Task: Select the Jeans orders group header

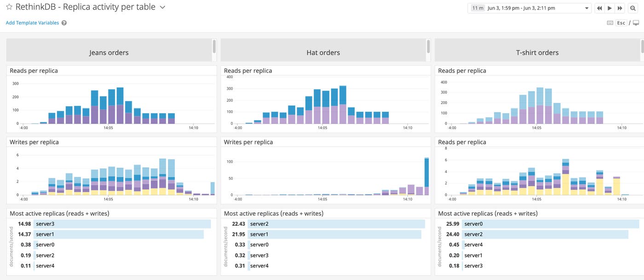Action: click(x=109, y=52)
